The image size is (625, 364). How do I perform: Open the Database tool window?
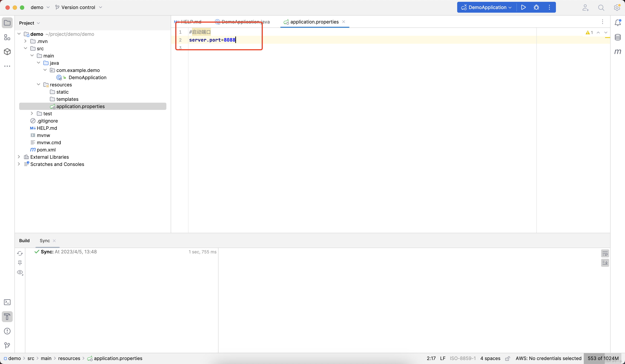pos(618,37)
